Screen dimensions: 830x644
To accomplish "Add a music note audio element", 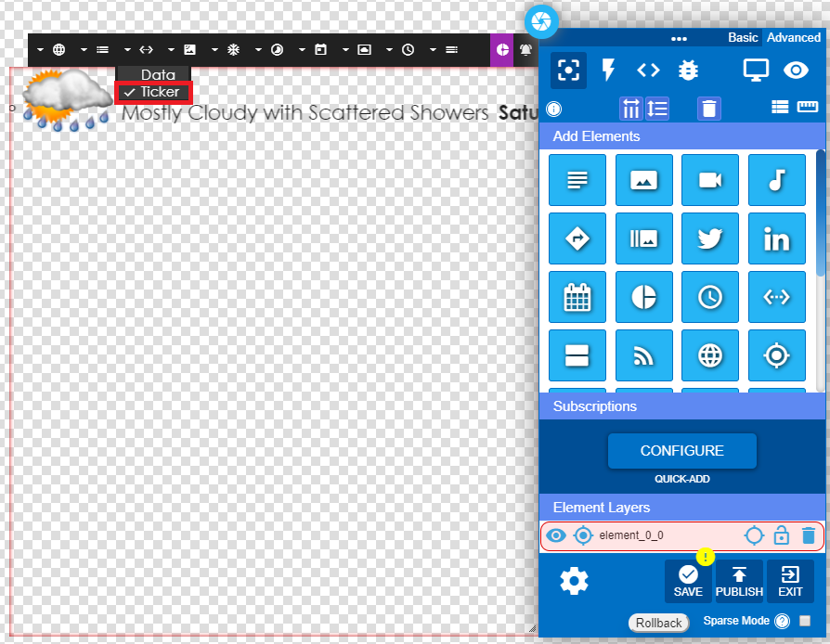I will pos(776,180).
